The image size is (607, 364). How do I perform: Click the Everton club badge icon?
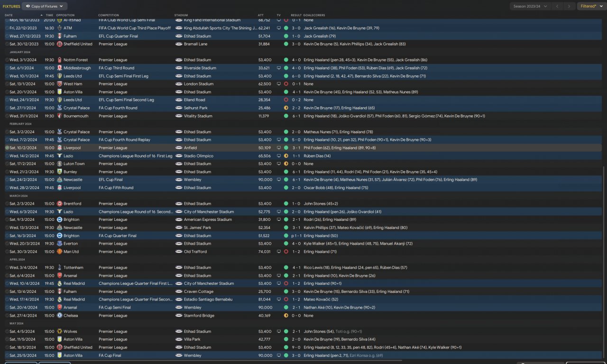point(59,244)
